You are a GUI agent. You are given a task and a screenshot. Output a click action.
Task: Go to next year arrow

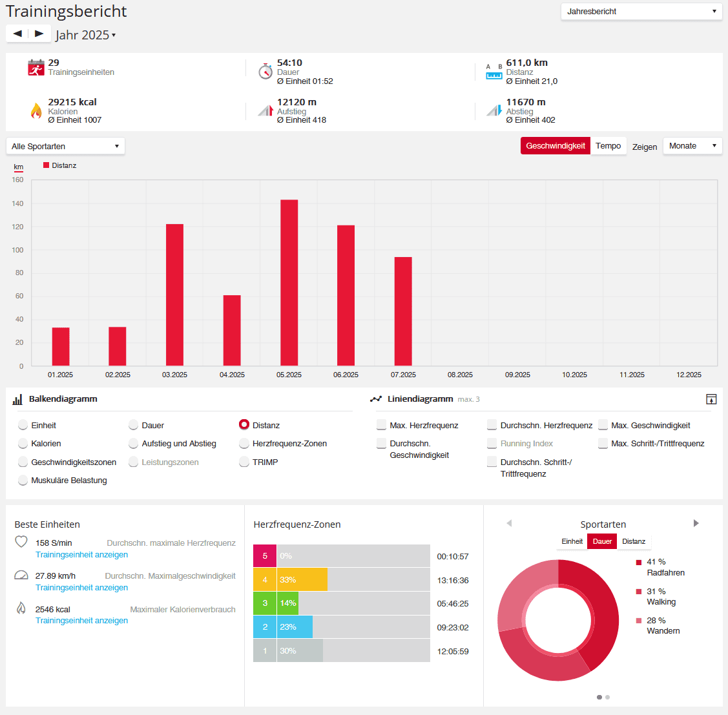(x=39, y=34)
